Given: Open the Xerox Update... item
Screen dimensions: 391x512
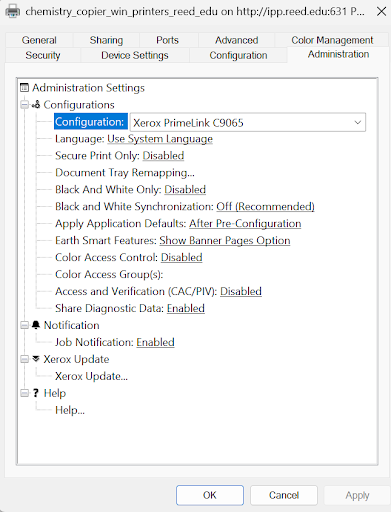Looking at the screenshot, I should [x=91, y=376].
